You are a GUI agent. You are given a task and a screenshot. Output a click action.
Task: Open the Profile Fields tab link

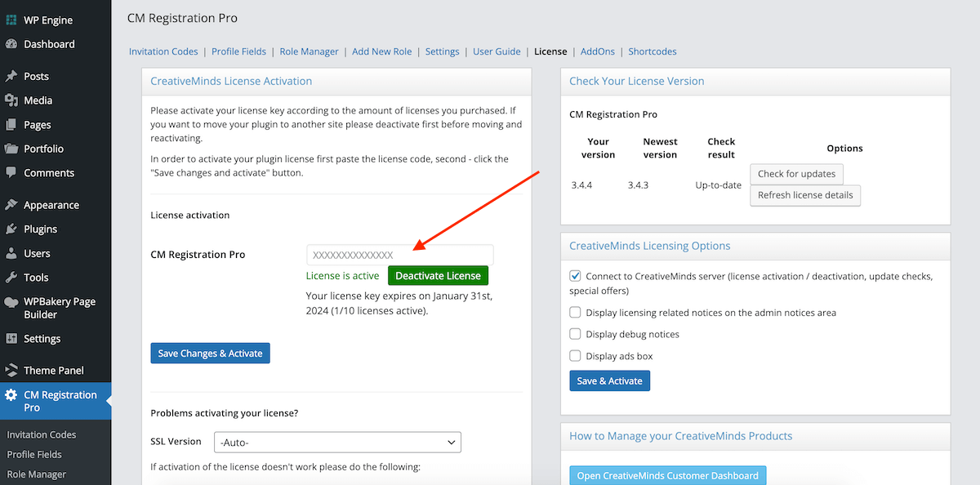pyautogui.click(x=238, y=51)
